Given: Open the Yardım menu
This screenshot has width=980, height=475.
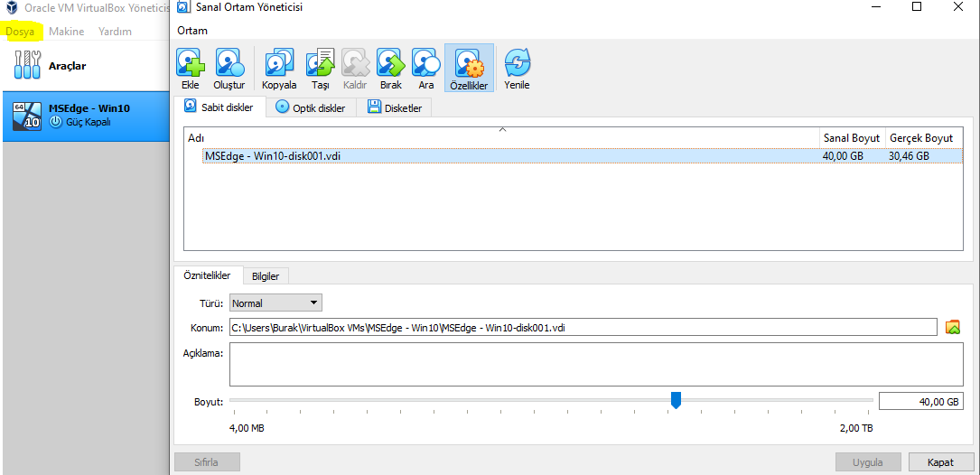Looking at the screenshot, I should tap(115, 32).
